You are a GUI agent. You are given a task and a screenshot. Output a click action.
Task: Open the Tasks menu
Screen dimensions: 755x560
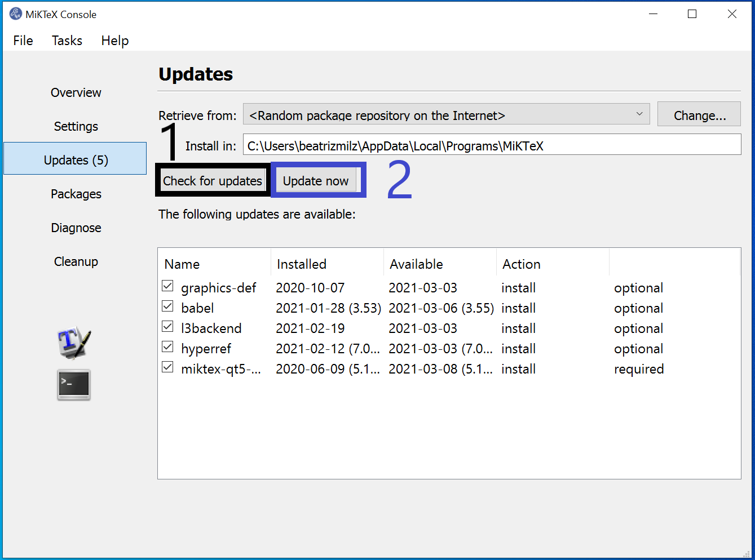67,41
